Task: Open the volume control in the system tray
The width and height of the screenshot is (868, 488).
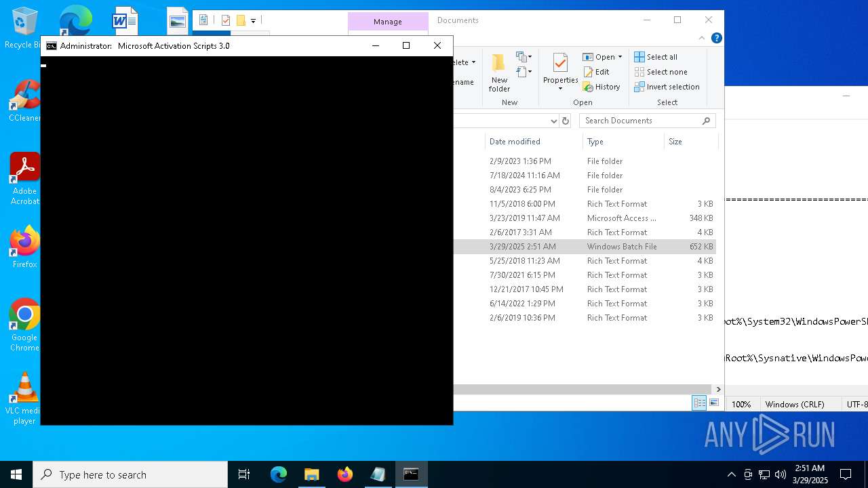Action: coord(781,474)
